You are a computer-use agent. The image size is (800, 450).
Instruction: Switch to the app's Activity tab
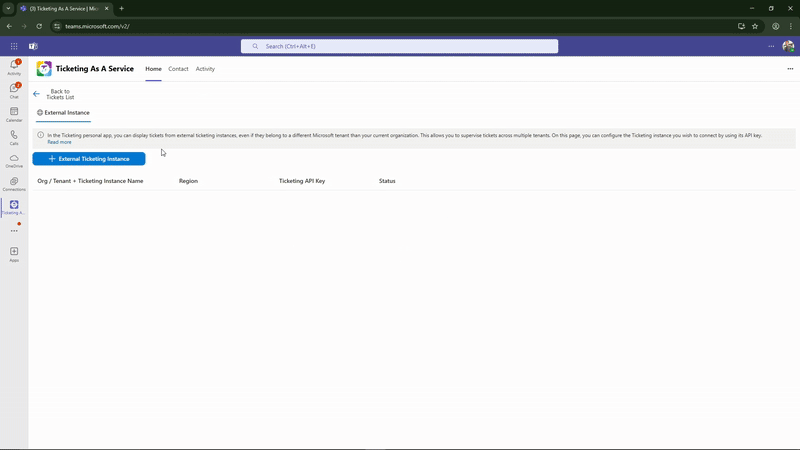click(x=205, y=69)
